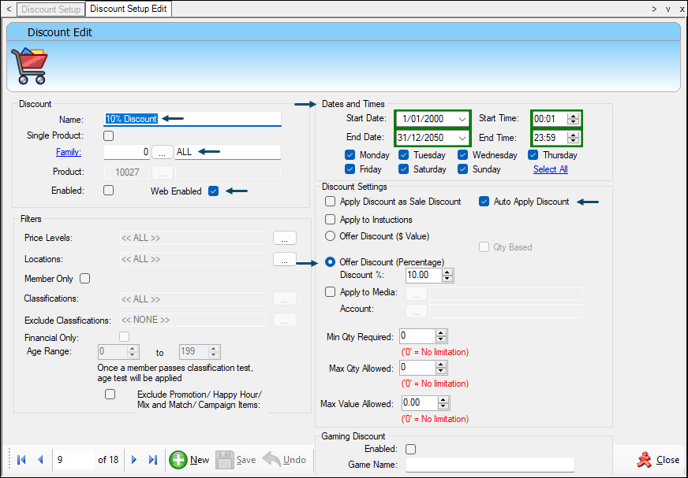Expand the End Date dropdown

tap(461, 138)
